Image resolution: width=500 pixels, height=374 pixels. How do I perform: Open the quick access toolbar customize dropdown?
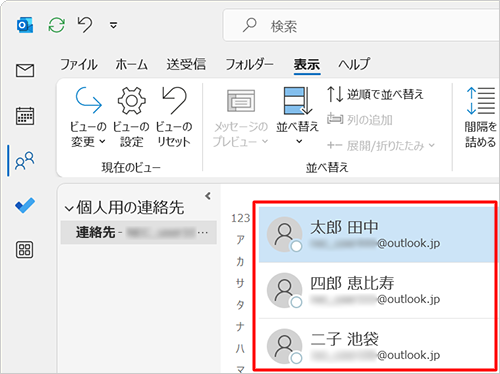(x=114, y=25)
